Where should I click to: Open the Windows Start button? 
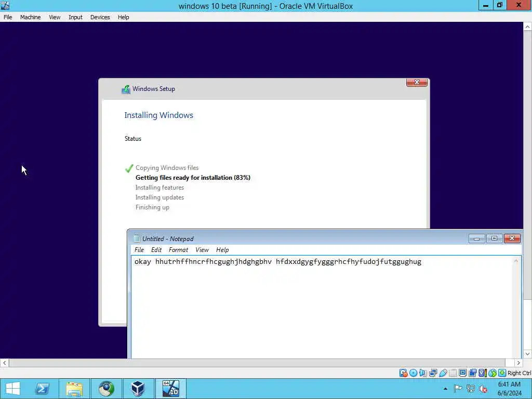12,389
